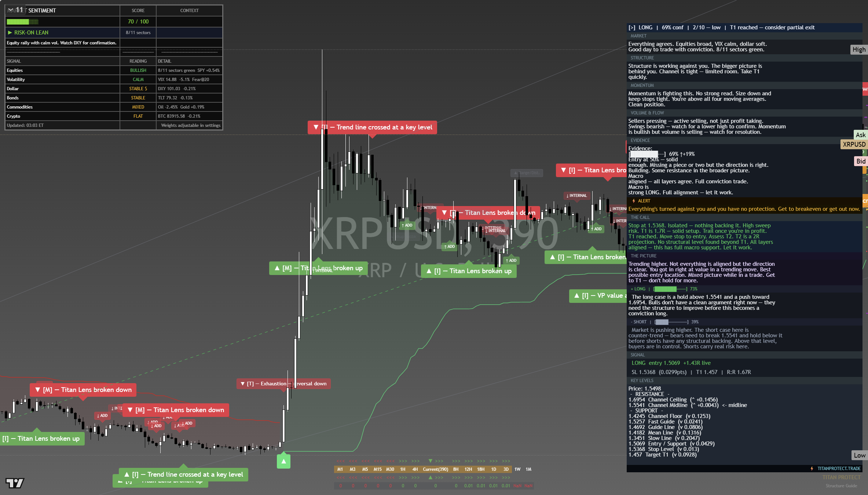Click the [I] VP value label
The width and height of the screenshot is (868, 495).
(598, 296)
